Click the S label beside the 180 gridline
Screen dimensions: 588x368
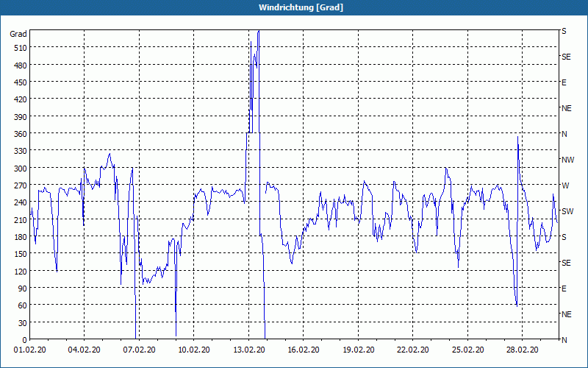(564, 237)
